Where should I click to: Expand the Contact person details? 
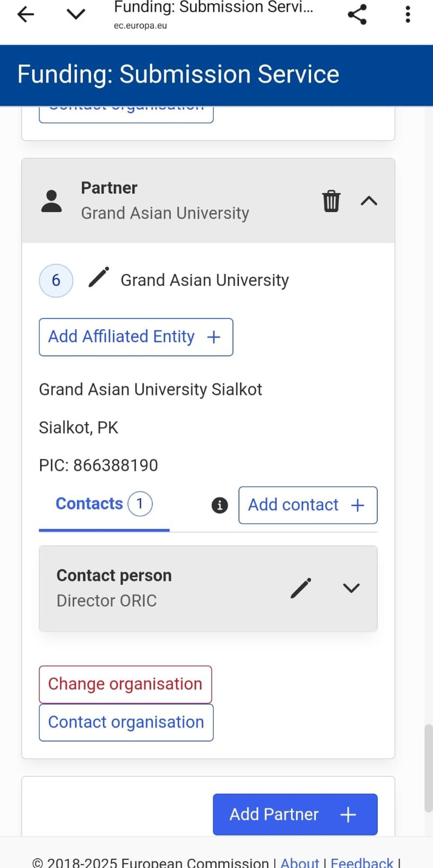tap(352, 588)
